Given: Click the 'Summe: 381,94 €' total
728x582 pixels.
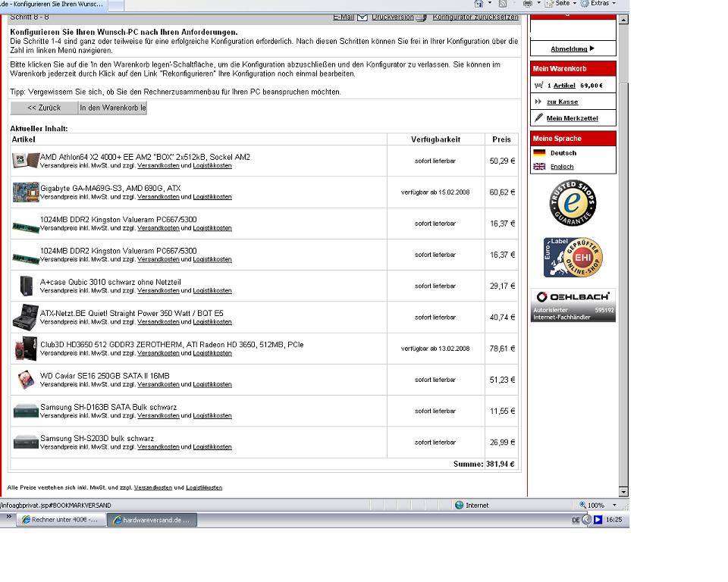Looking at the screenshot, I should [484, 464].
